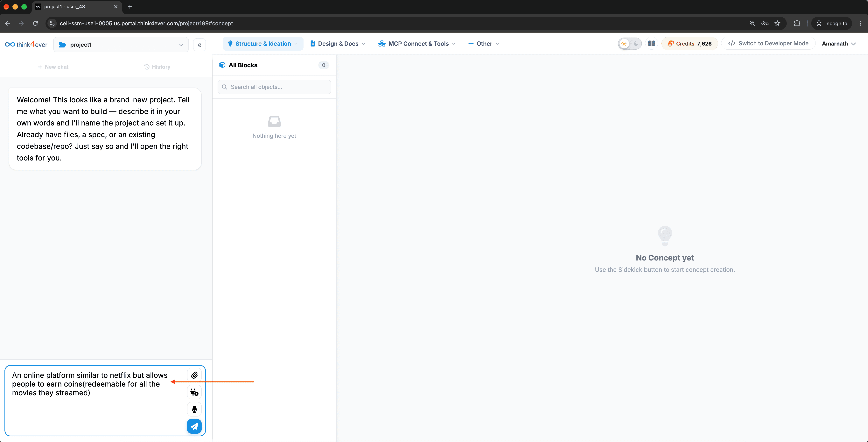Screen dimensions: 868x442
Task: Open the Amarnath user account dropdown
Action: 839,44
